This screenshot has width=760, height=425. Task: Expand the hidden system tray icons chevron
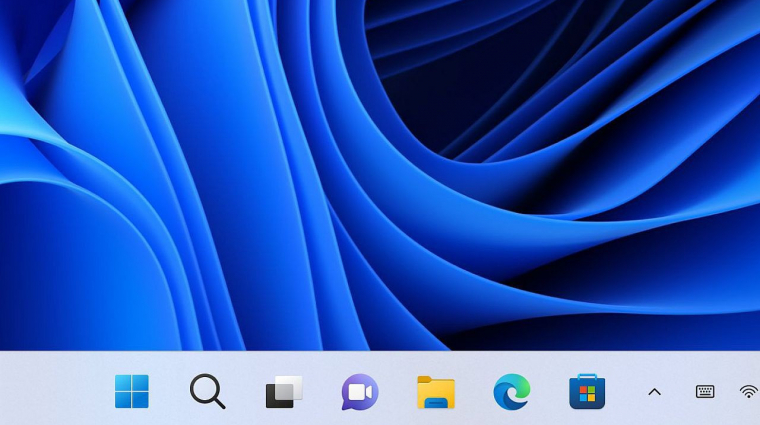point(655,392)
